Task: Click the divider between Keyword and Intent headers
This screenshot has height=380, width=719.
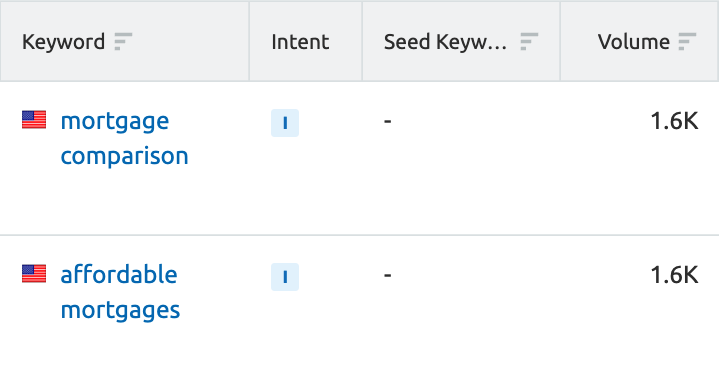Action: (x=249, y=41)
